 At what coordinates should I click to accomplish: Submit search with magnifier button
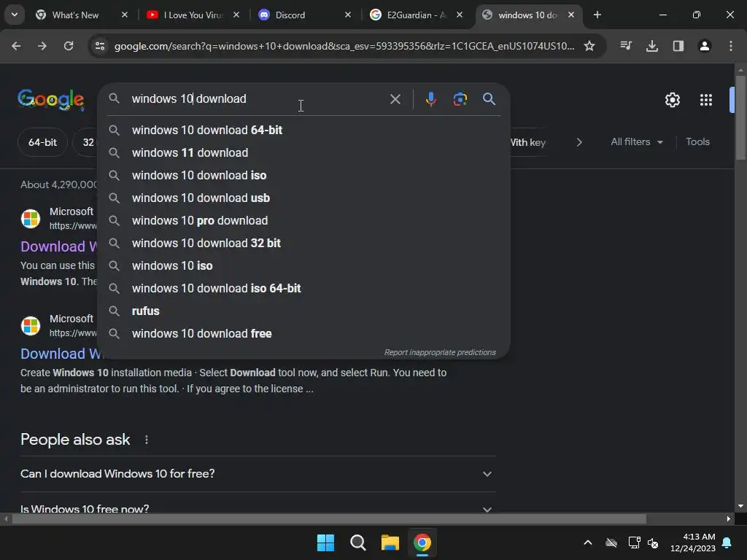(x=489, y=99)
